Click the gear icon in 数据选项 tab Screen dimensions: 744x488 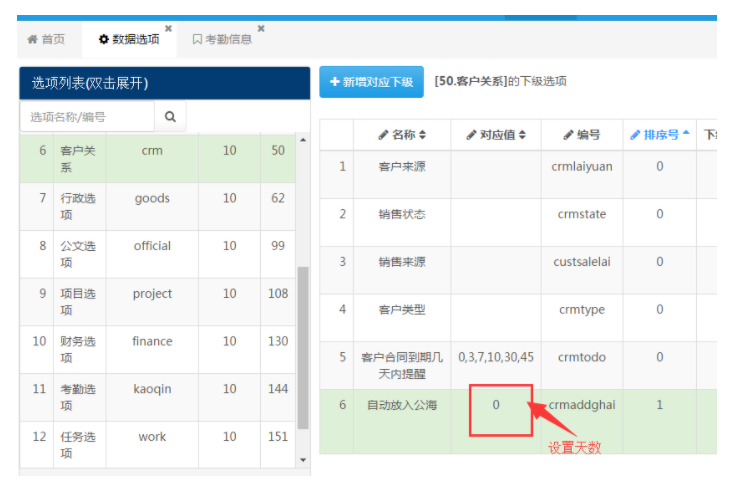pyautogui.click(x=103, y=39)
